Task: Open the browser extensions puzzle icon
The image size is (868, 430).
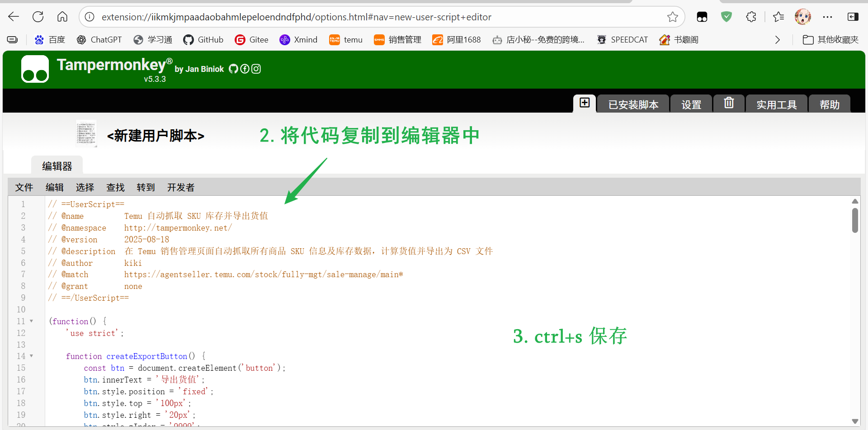Action: 751,17
